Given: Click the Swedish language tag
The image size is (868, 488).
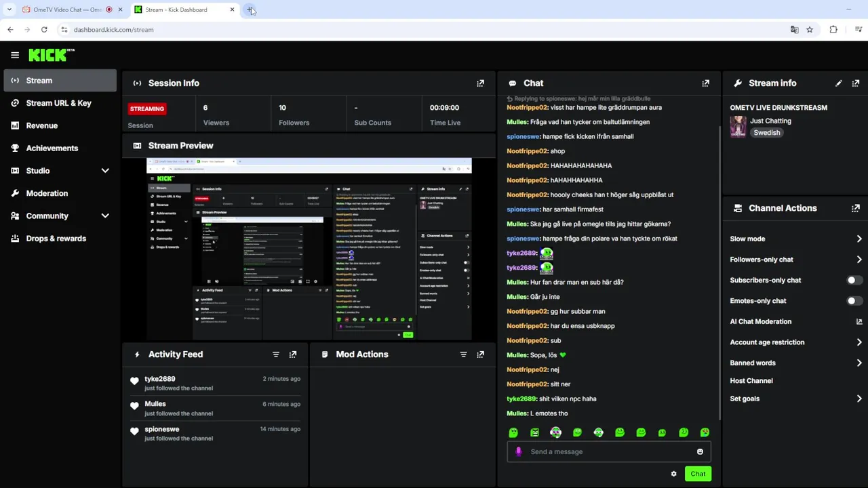Looking at the screenshot, I should pyautogui.click(x=767, y=133).
